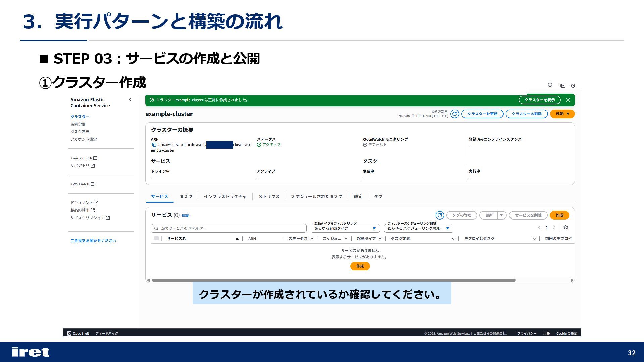Select アカウント設定 in the sidebar
This screenshot has height=362, width=644.
[x=84, y=139]
